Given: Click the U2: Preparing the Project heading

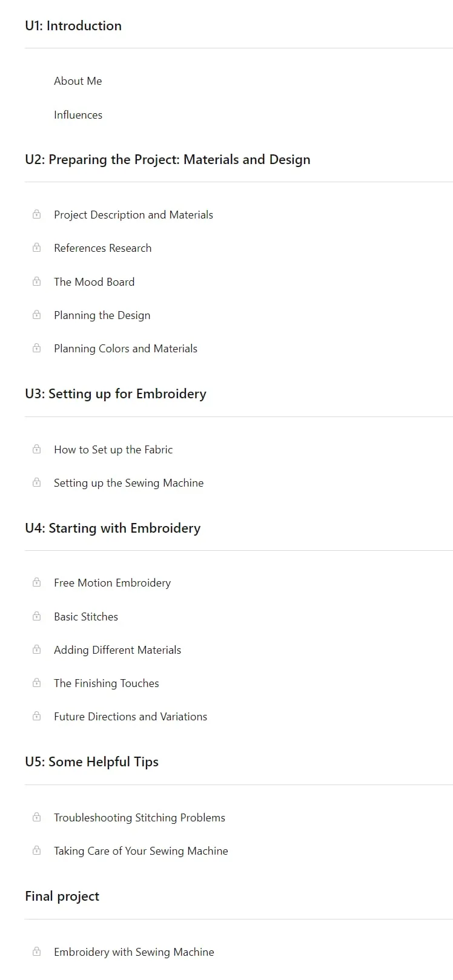Looking at the screenshot, I should (x=168, y=160).
